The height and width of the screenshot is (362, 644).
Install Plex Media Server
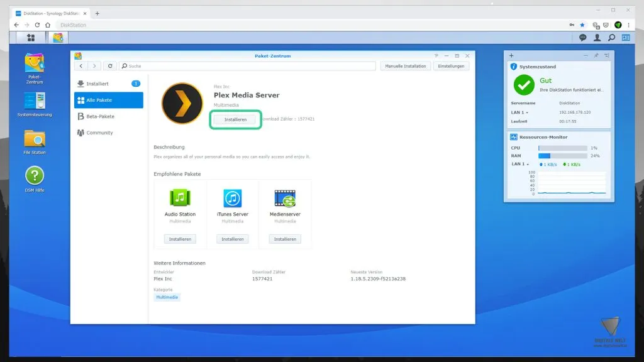click(235, 119)
